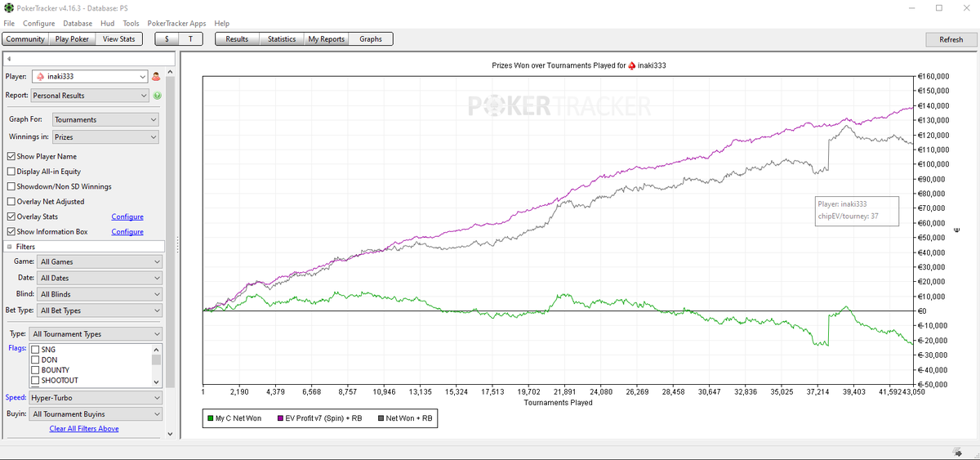The height and width of the screenshot is (460, 980).
Task: Click the Flags list scroll down arrow
Action: point(157,382)
